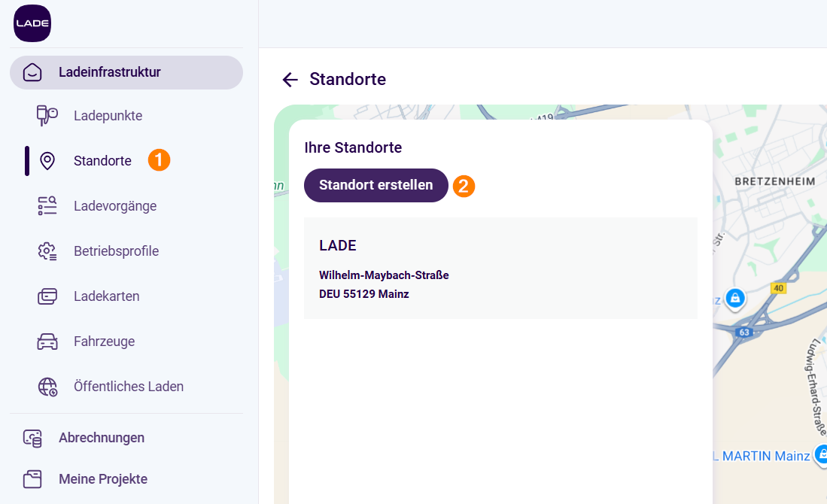The height and width of the screenshot is (504, 827).
Task: Go back using the arrow beside Standorte
Action: click(290, 80)
